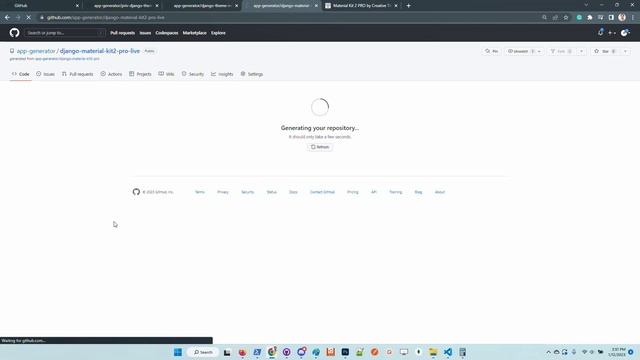Open Visual Studio Code from the taskbar
Image resolution: width=640 pixels, height=360 pixels.
pos(448,352)
